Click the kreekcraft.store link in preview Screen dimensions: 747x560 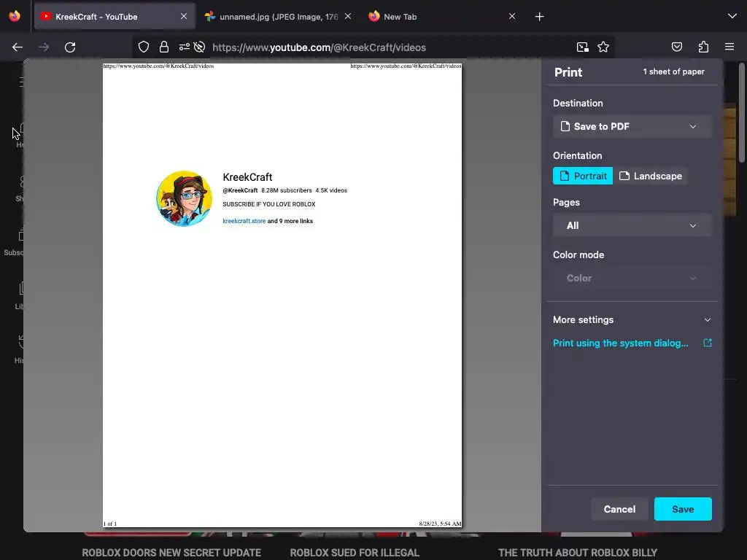[244, 221]
